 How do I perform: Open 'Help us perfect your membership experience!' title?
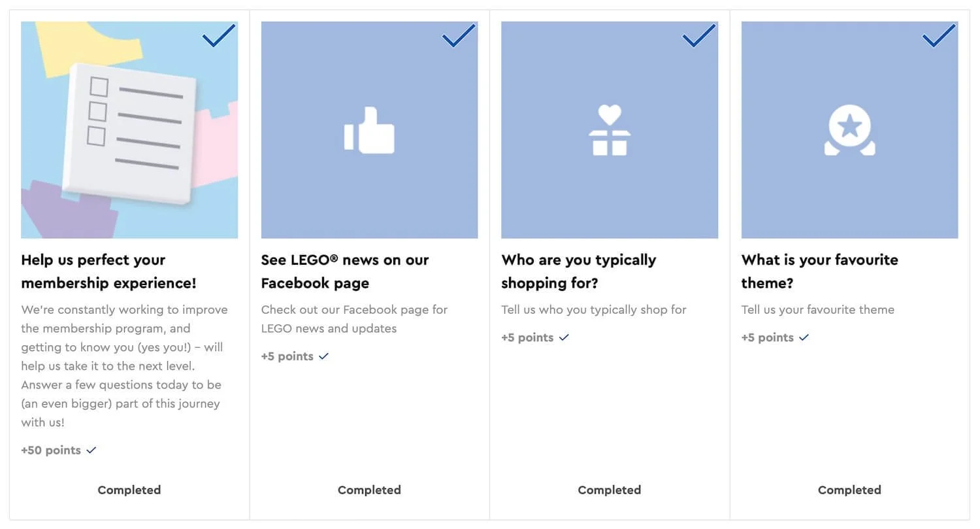point(108,271)
